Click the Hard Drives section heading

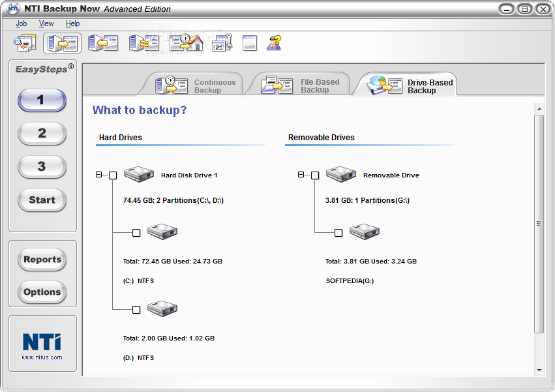point(121,138)
